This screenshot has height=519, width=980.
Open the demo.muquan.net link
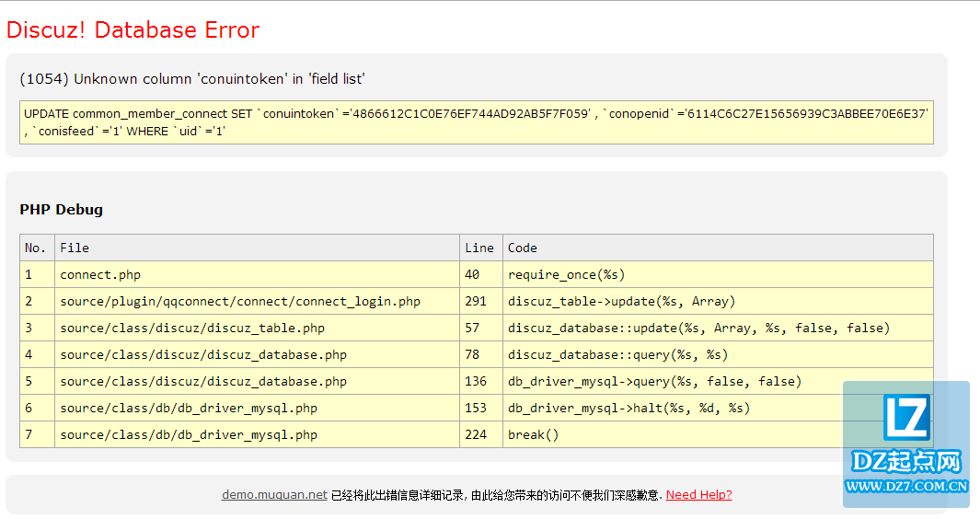tap(274, 494)
